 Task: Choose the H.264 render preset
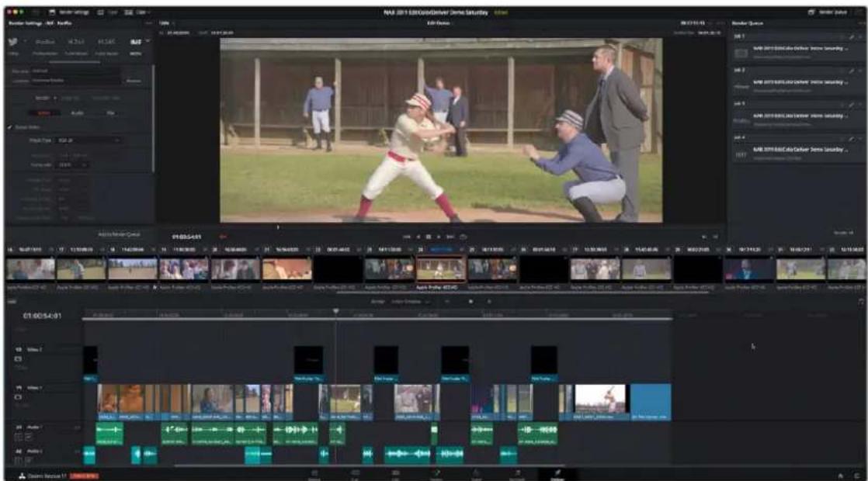pyautogui.click(x=76, y=42)
